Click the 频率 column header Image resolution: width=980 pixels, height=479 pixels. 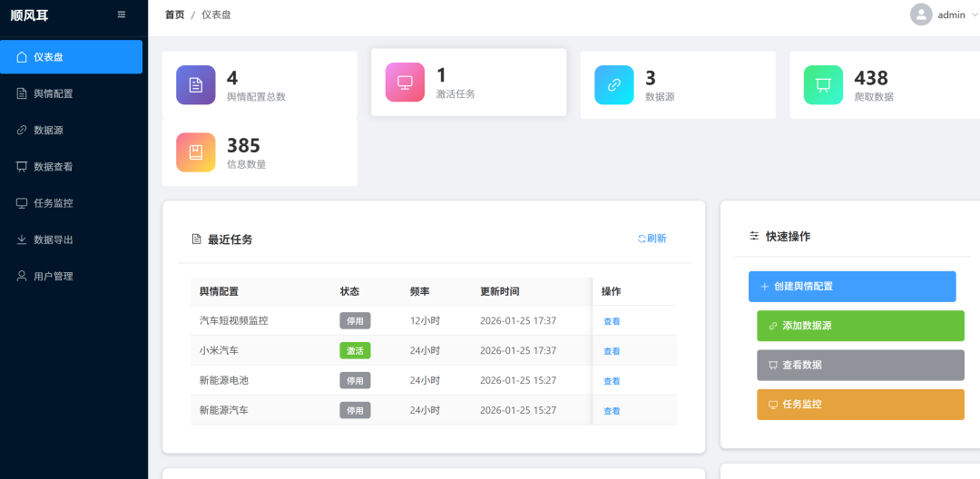click(x=420, y=291)
